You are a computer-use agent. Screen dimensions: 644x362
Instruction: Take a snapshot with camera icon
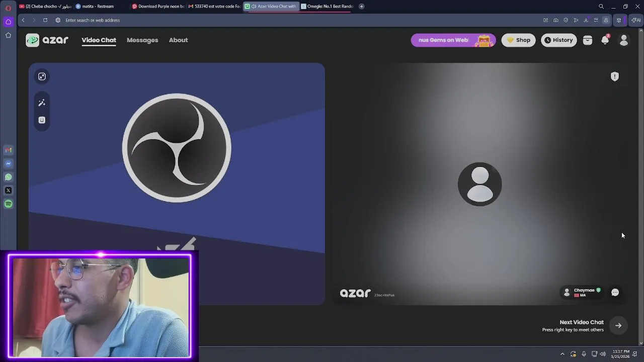tap(555, 20)
